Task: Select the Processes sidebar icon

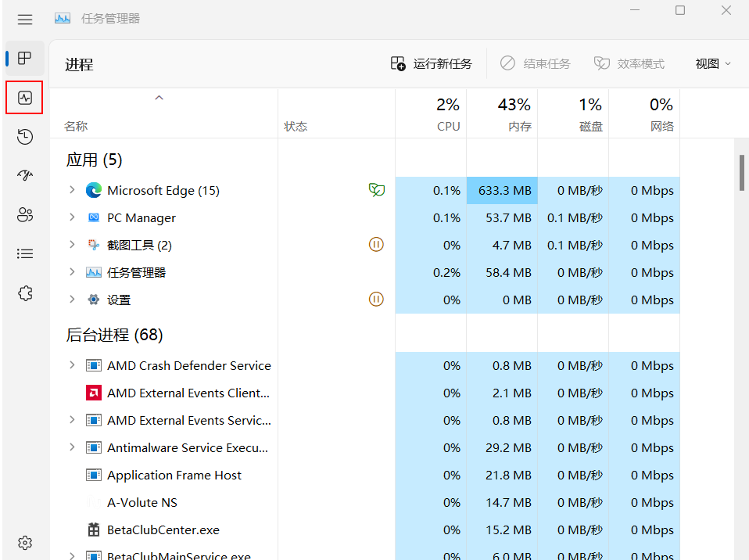Action: 25,59
